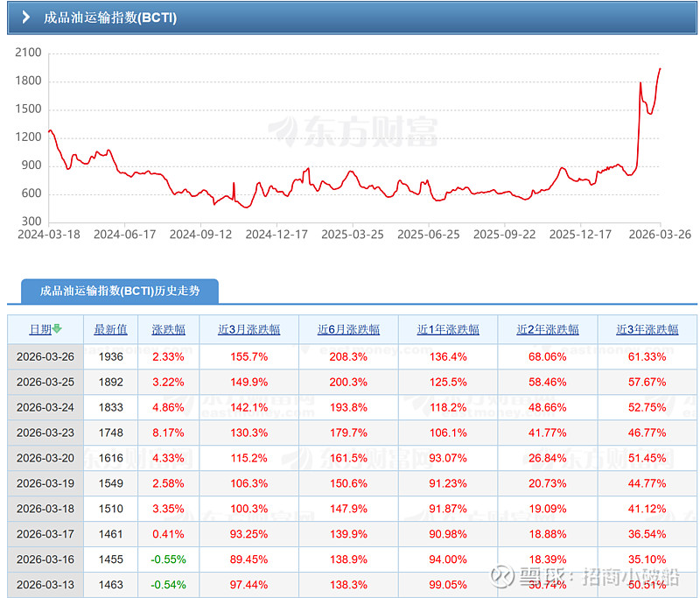The image size is (700, 598).
Task: Click latest value 1833
Action: click(111, 407)
